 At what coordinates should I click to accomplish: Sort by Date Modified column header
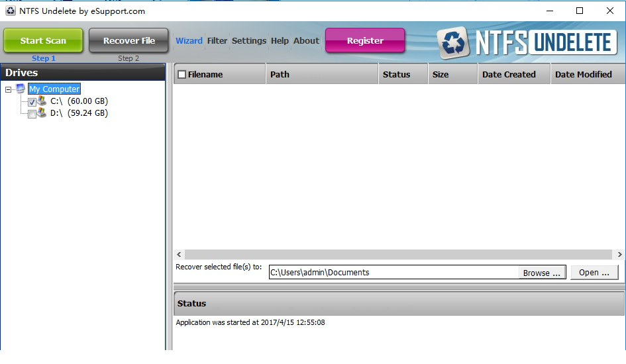coord(588,74)
